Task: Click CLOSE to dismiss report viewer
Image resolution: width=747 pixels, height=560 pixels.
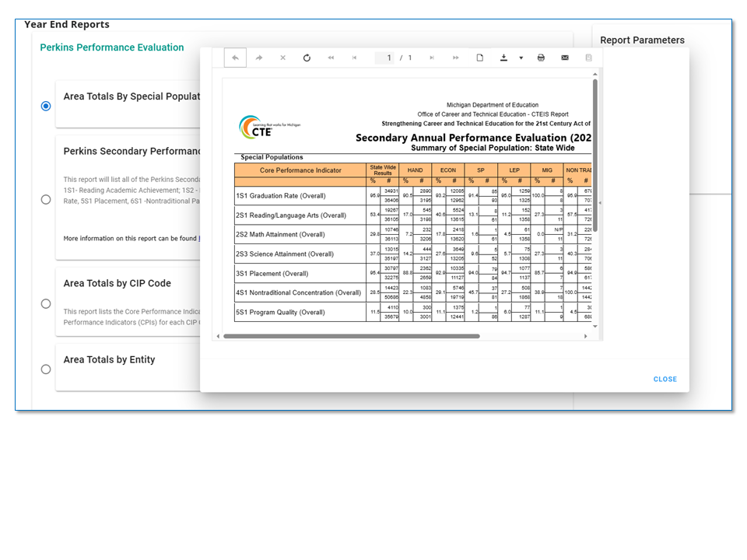Action: click(665, 380)
